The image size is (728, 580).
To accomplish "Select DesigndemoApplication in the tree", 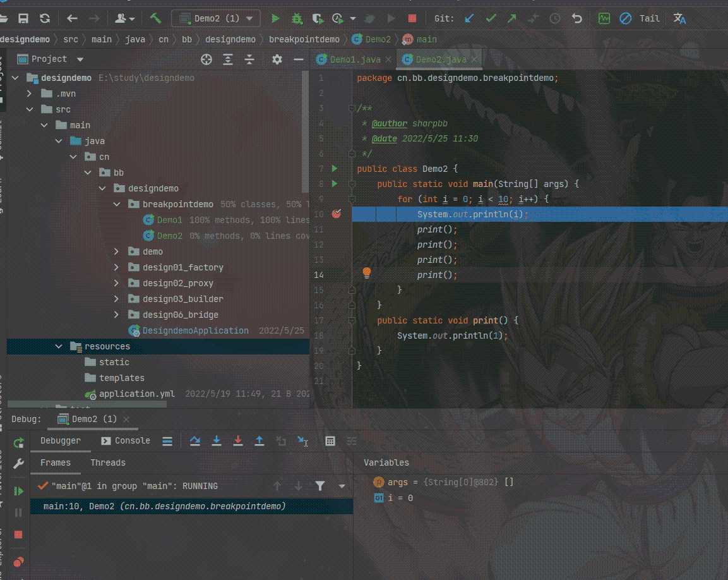I will pos(196,330).
